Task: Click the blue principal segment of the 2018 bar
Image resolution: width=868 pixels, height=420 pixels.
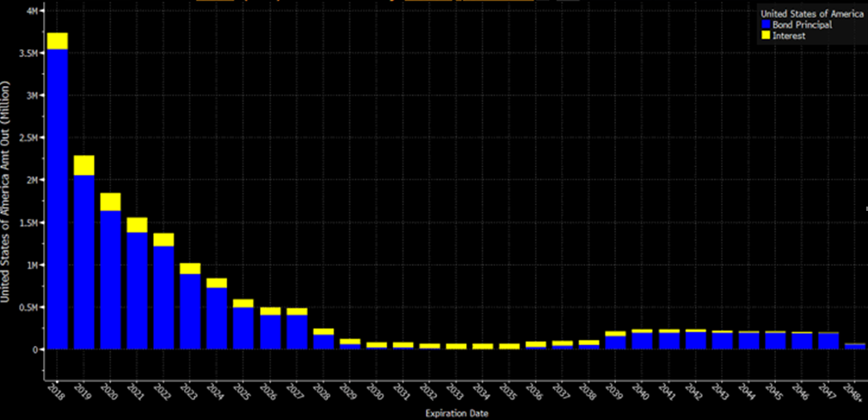Action: [58, 198]
